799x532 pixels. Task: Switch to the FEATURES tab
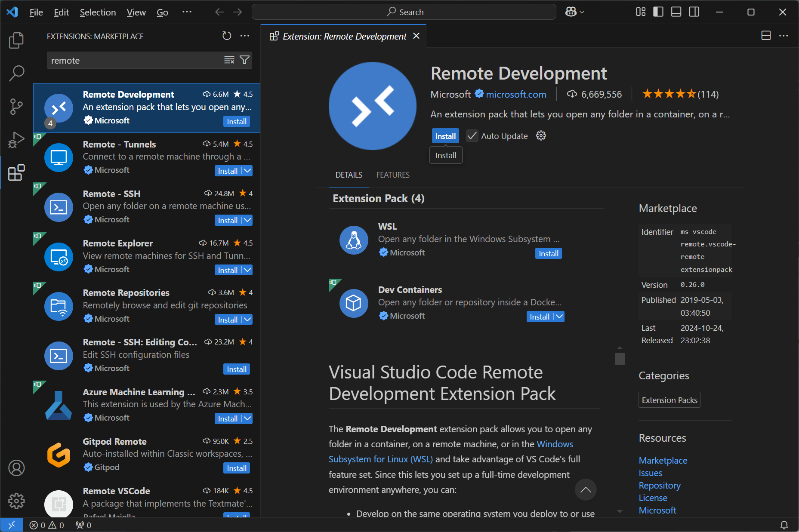tap(392, 175)
